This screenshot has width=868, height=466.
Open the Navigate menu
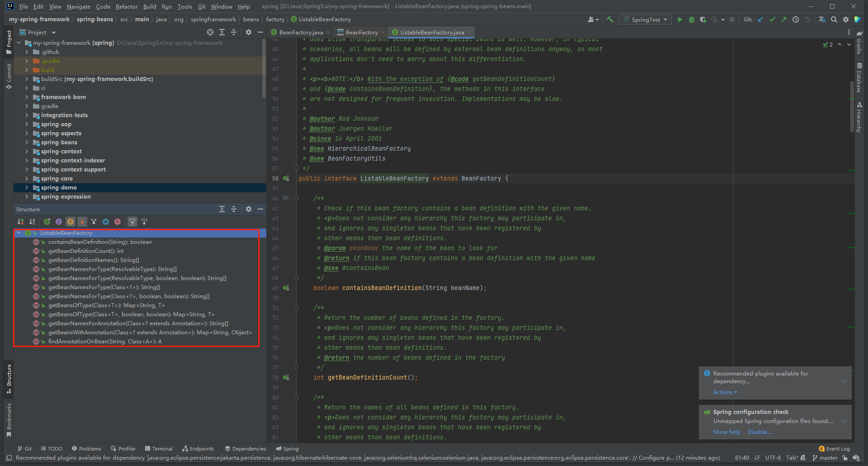point(79,6)
